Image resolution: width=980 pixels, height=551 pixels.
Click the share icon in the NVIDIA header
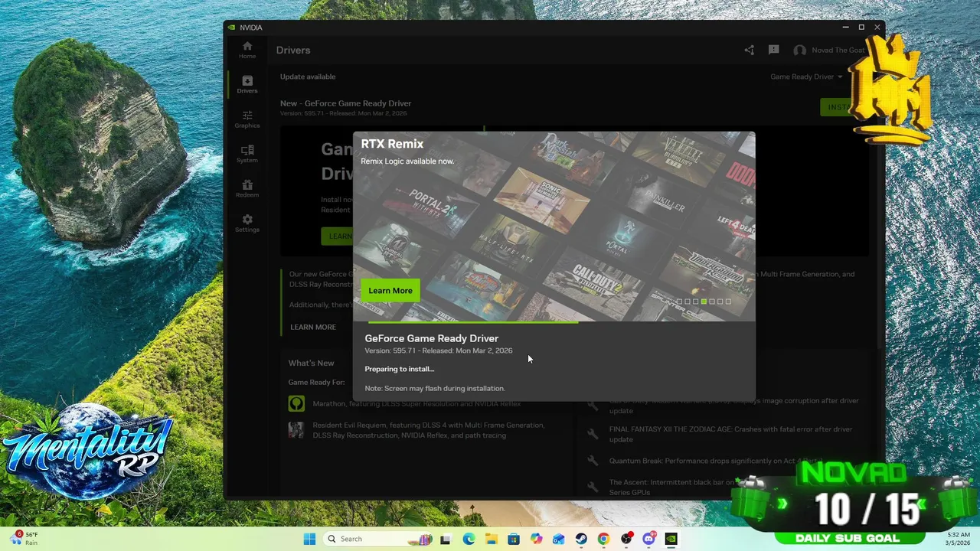749,51
